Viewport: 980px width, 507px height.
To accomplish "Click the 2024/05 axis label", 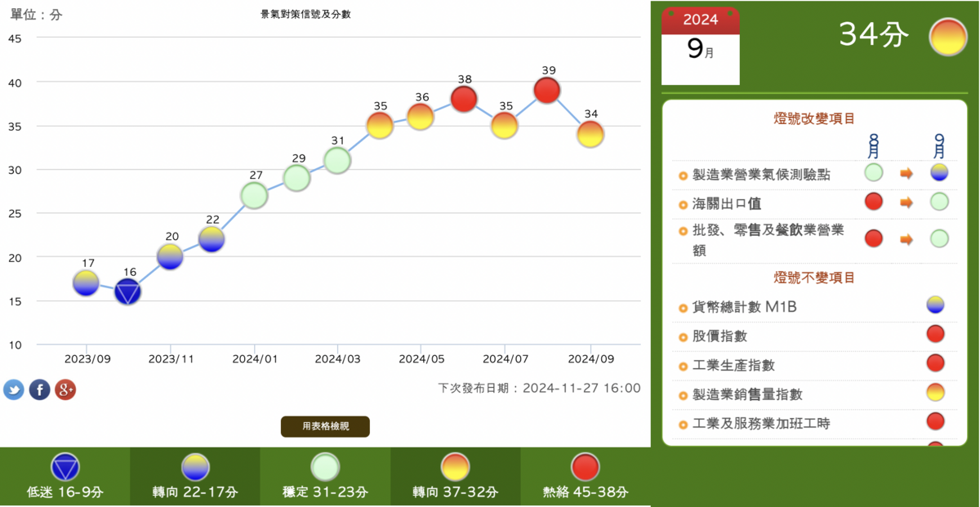I will [x=421, y=358].
